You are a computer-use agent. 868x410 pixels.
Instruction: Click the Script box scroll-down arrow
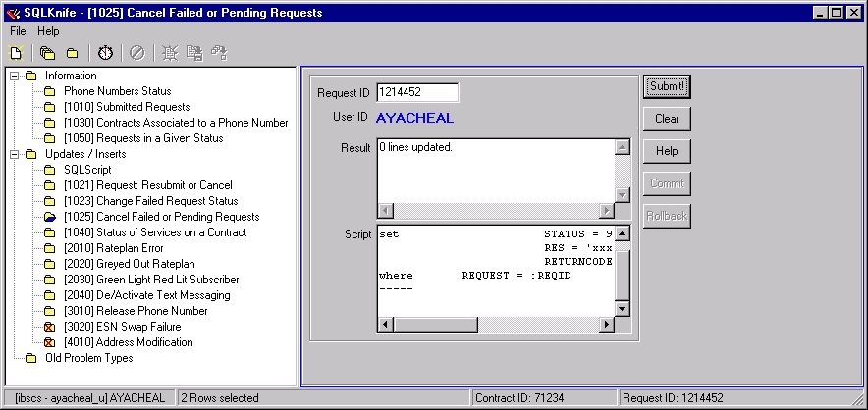(x=622, y=309)
